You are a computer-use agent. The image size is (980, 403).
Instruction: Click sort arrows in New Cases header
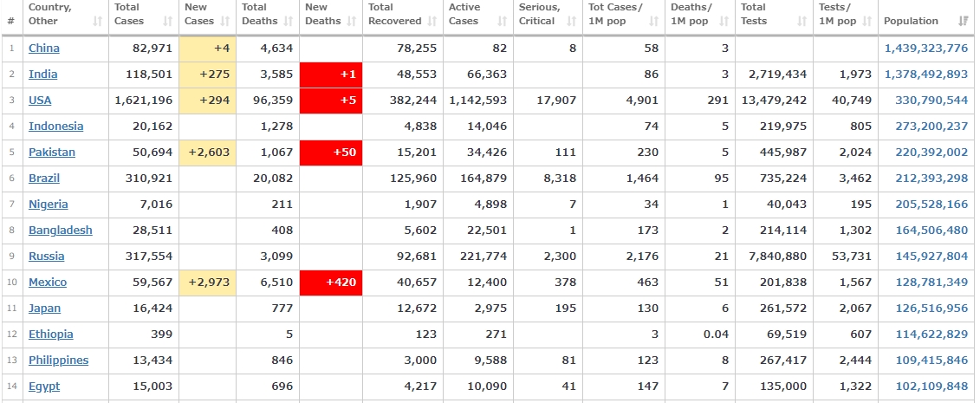pyautogui.click(x=225, y=21)
